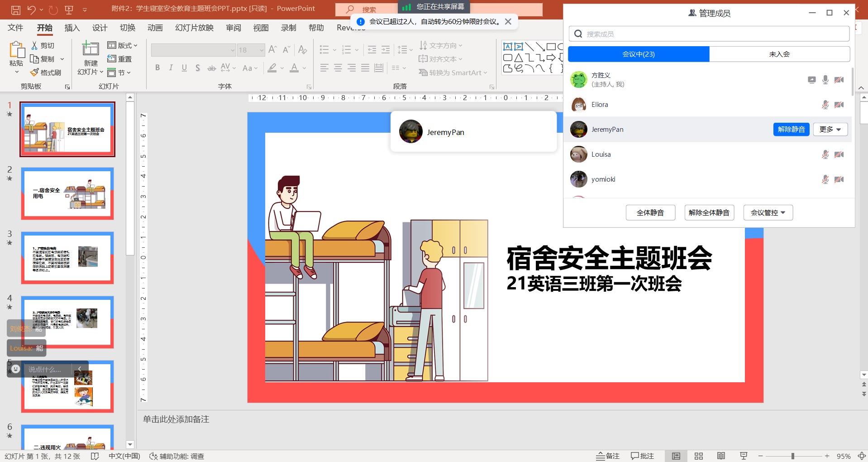The width and height of the screenshot is (868, 462).
Task: Click the New Slide (新建幻灯片) icon
Action: 91,49
